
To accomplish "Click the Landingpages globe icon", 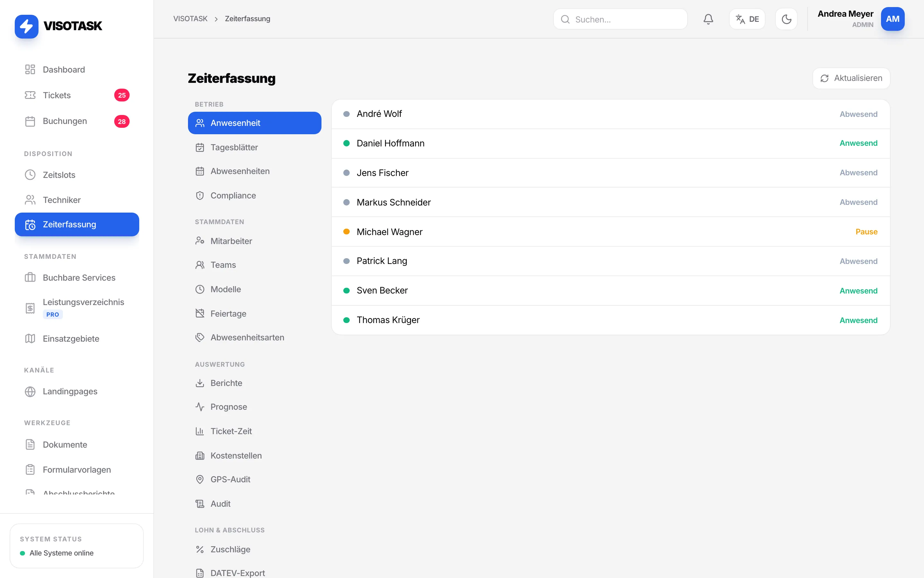I will point(30,391).
